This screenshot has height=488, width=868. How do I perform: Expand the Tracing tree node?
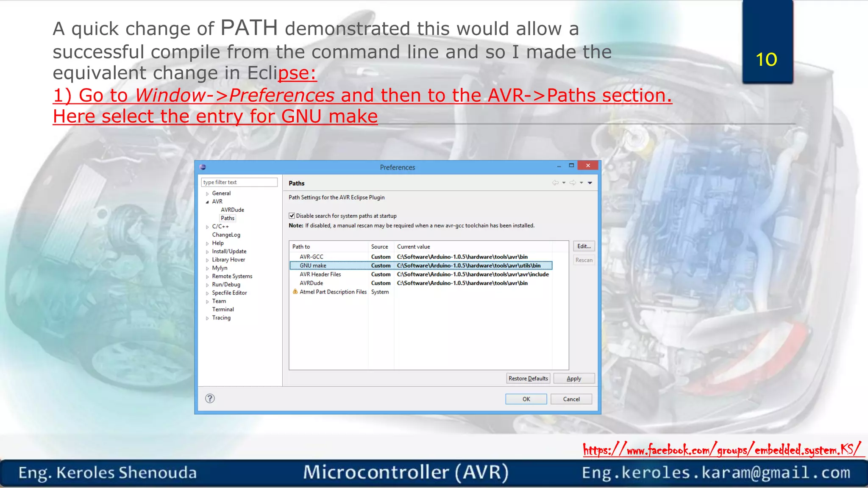click(207, 318)
